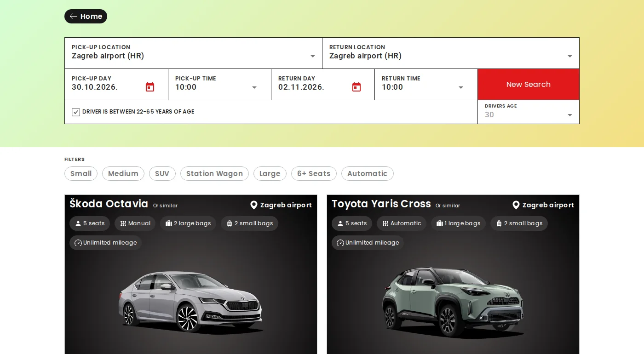Click the location pin on Škoda Octavia card
The image size is (644, 354).
[254, 205]
